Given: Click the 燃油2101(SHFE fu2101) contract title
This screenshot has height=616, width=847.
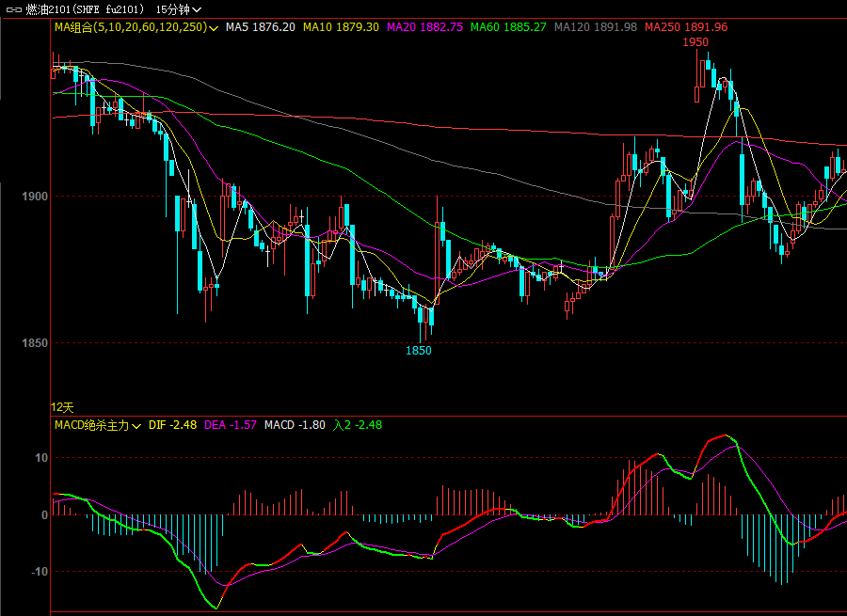Looking at the screenshot, I should tap(86, 9).
